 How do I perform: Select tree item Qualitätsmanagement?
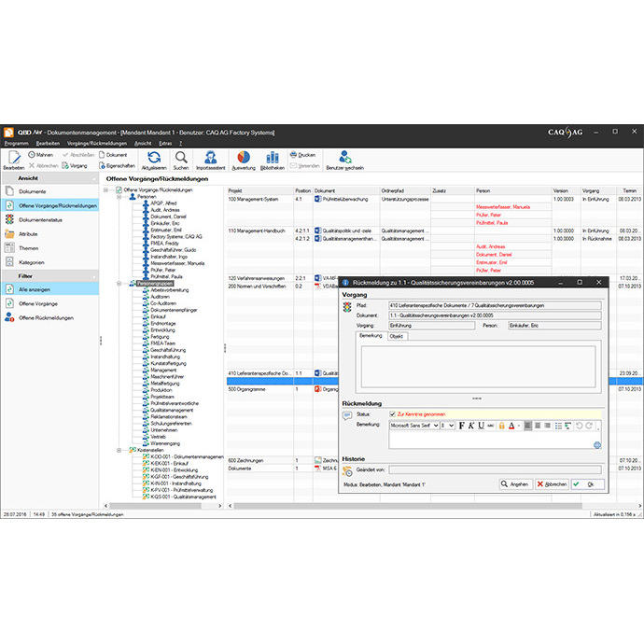pyautogui.click(x=172, y=410)
